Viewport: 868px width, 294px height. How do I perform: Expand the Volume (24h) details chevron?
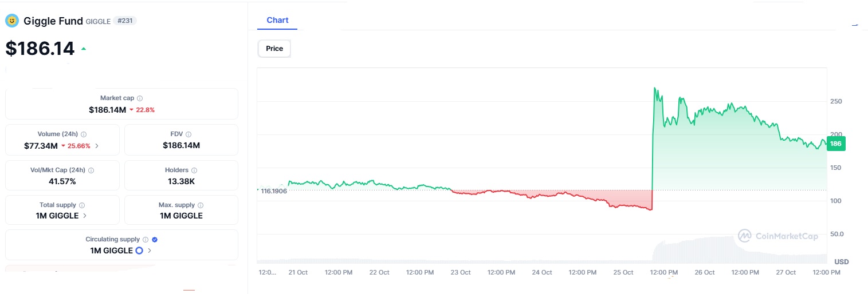[x=97, y=146]
